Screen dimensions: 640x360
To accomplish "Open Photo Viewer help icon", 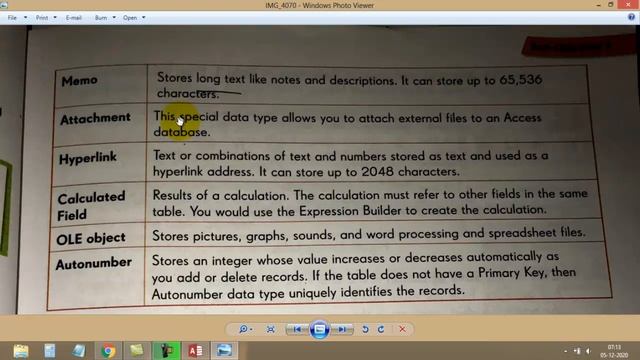I will (x=631, y=17).
